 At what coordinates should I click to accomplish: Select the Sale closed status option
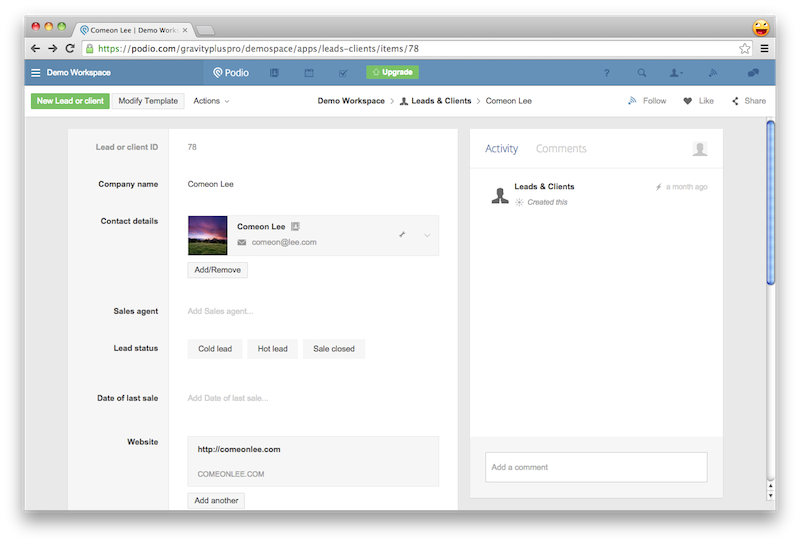[334, 349]
